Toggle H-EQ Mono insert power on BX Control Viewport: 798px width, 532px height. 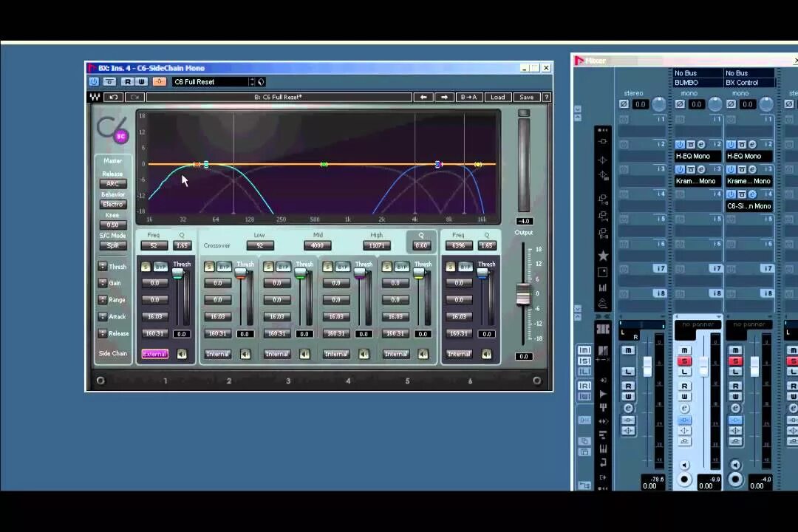[x=731, y=145]
